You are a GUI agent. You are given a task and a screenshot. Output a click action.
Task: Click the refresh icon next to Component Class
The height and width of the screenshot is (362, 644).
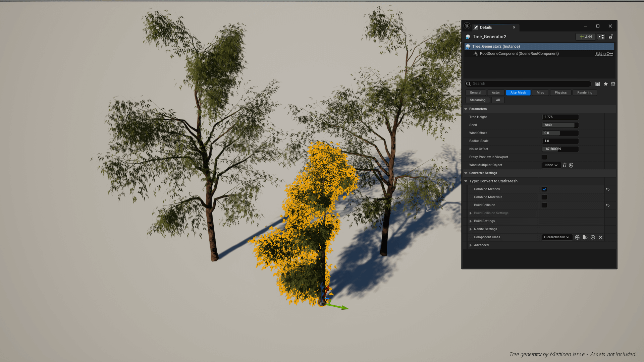click(x=577, y=237)
